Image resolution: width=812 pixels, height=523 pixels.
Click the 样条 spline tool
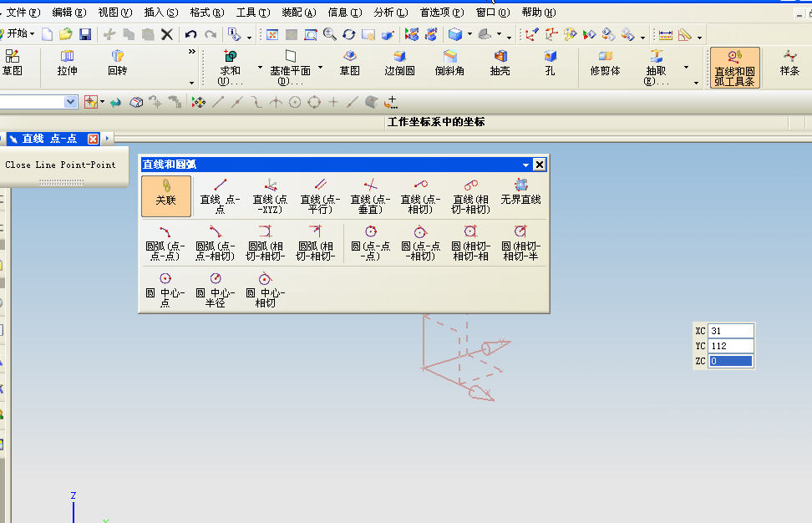click(x=789, y=63)
